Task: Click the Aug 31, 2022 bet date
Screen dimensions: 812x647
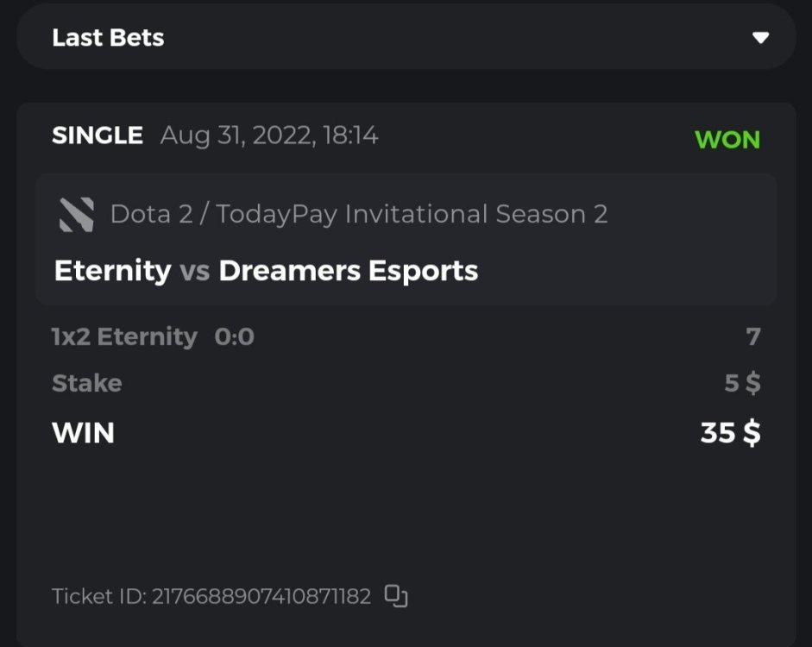Action: coord(237,135)
